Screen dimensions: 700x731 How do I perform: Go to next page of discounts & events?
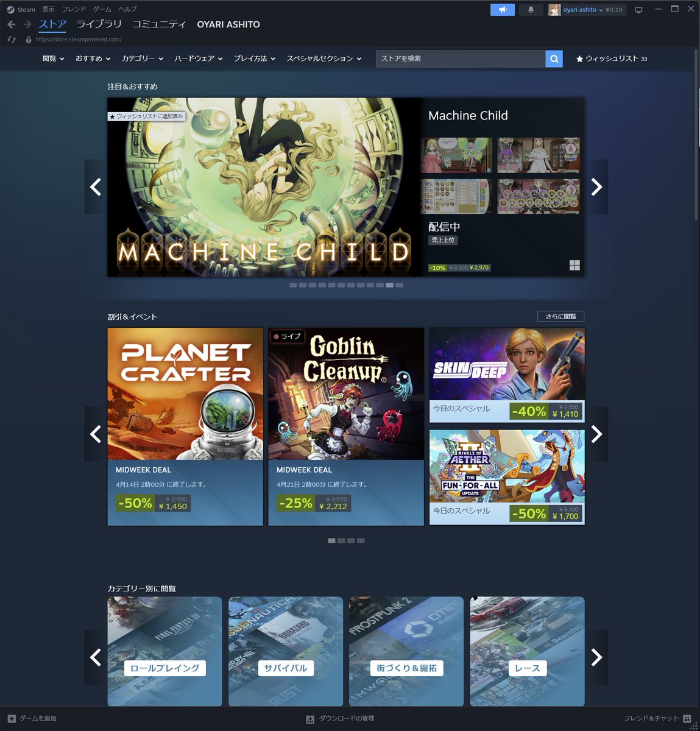tap(596, 434)
